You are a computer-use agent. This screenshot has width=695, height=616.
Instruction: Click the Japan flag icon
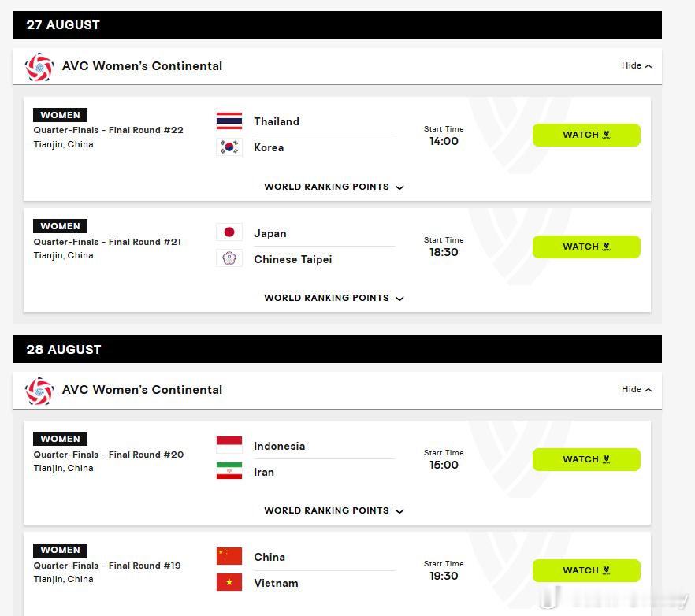tap(229, 232)
